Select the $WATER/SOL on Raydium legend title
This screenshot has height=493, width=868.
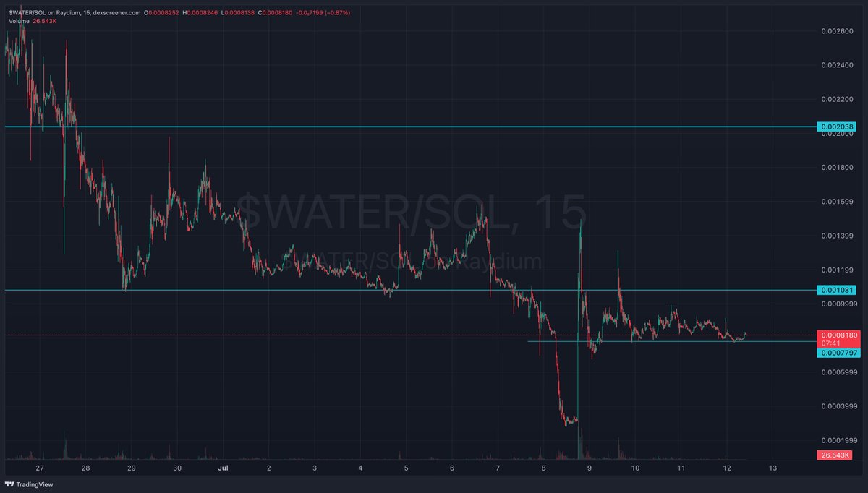74,12
